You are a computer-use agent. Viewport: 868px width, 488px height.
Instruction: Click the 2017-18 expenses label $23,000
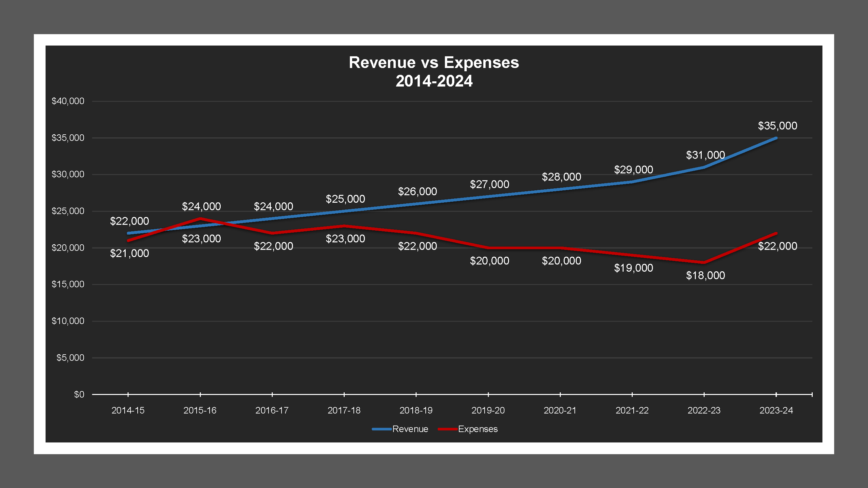pyautogui.click(x=345, y=239)
